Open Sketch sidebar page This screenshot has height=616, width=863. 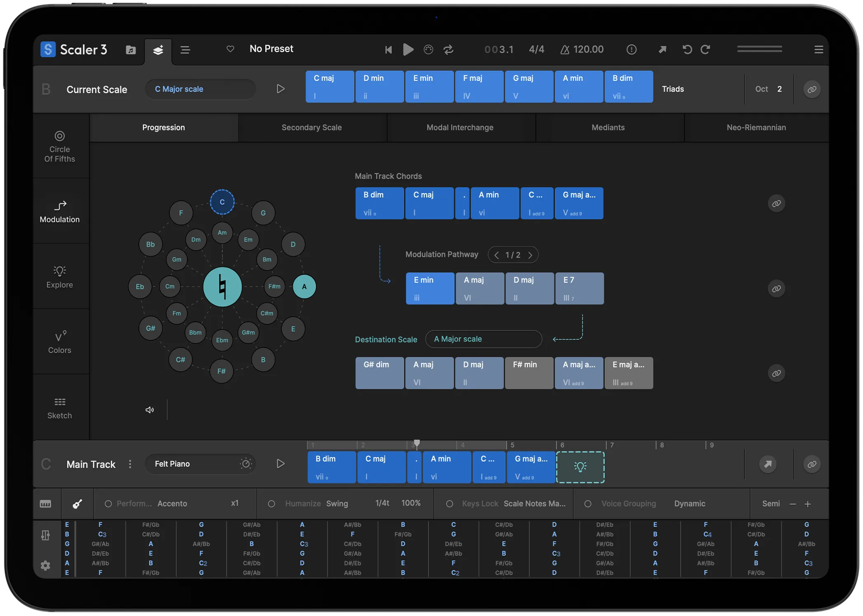tap(60, 408)
